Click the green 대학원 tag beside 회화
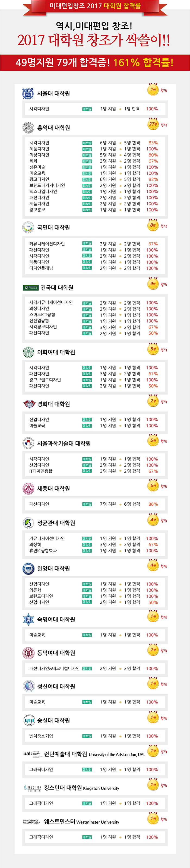Viewport: 190px width, 868px height. [87, 161]
